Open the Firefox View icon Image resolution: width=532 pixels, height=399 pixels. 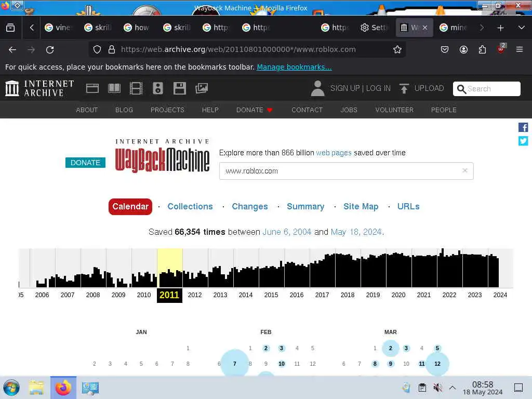[x=10, y=28]
